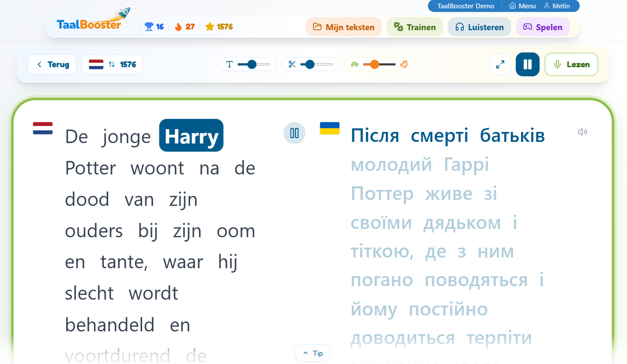The height and width of the screenshot is (364, 627).
Task: Click the Ukrainian flag beside the translation
Action: (330, 128)
